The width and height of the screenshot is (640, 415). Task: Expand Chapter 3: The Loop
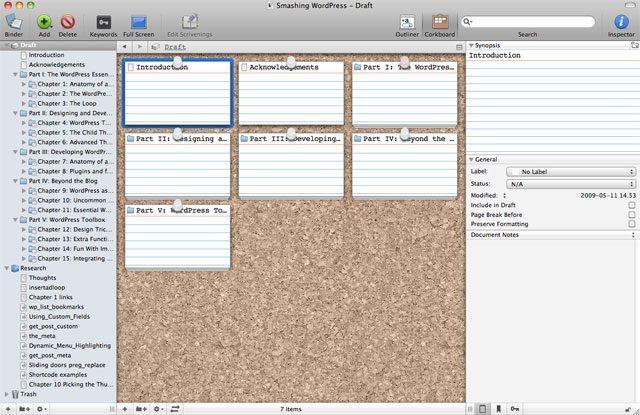(24, 104)
